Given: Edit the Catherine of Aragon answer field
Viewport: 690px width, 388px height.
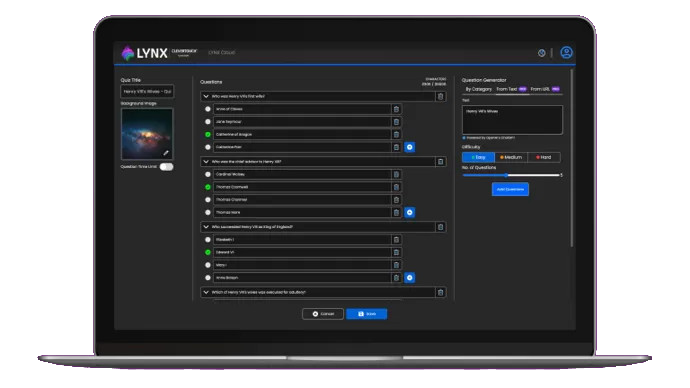Looking at the screenshot, I should [302, 135].
